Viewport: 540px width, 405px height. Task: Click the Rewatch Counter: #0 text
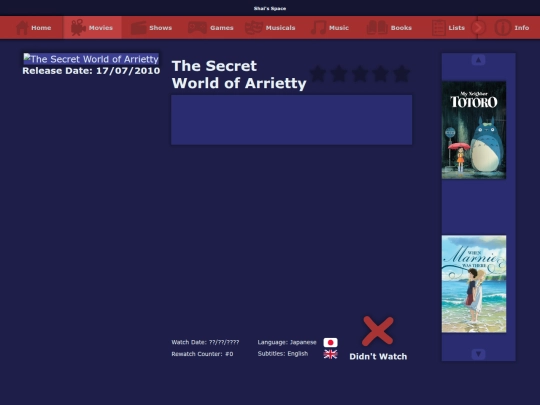coord(202,354)
